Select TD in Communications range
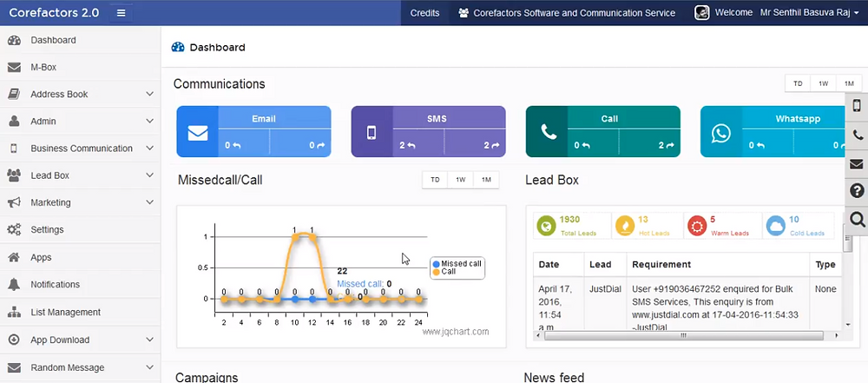 [798, 83]
